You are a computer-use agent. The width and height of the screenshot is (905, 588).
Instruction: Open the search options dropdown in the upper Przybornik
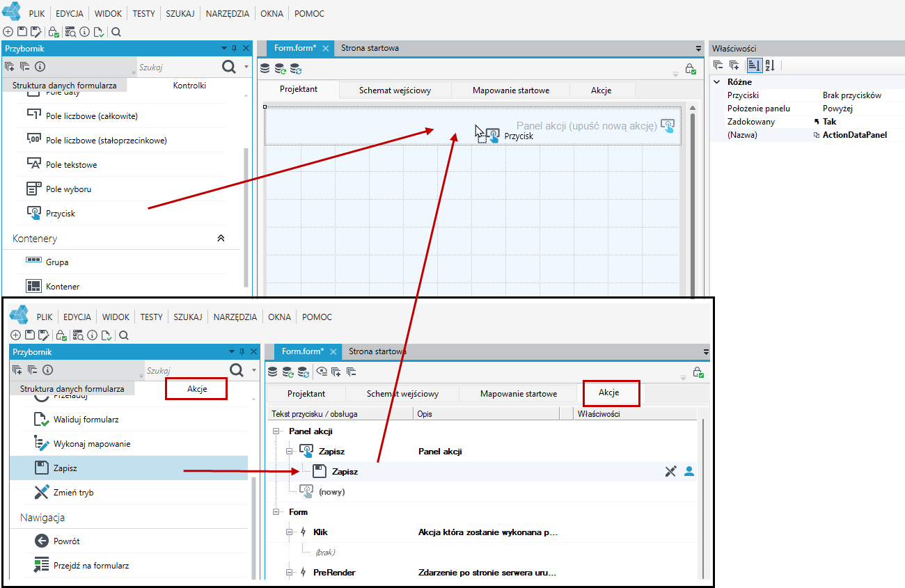coord(246,67)
